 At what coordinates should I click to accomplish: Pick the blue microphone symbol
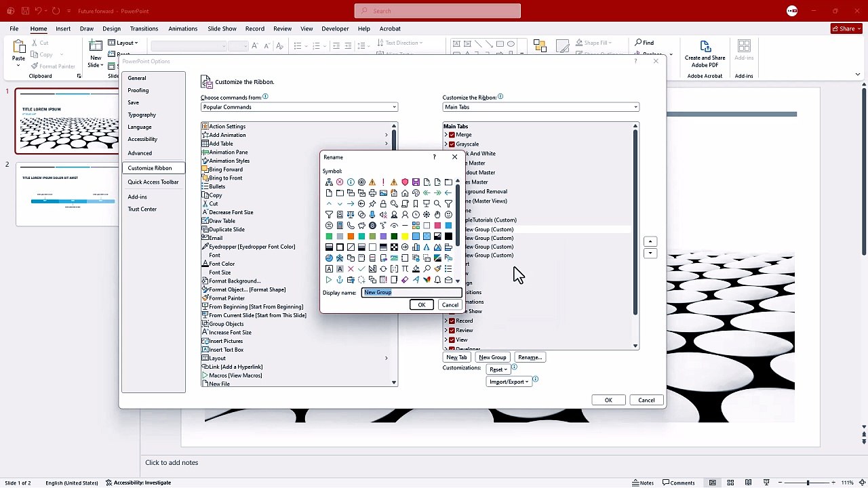(x=372, y=215)
